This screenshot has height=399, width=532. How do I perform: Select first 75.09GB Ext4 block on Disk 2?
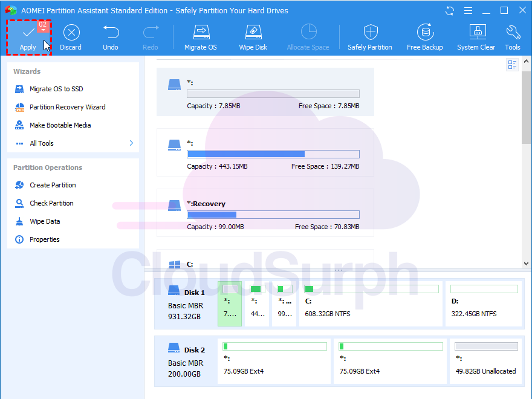274,361
